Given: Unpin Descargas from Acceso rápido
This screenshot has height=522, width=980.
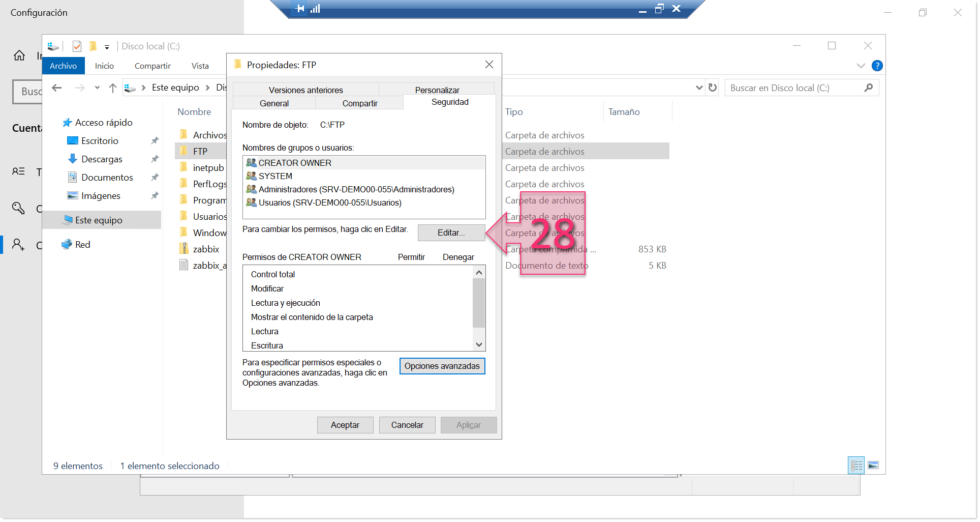Looking at the screenshot, I should [155, 159].
